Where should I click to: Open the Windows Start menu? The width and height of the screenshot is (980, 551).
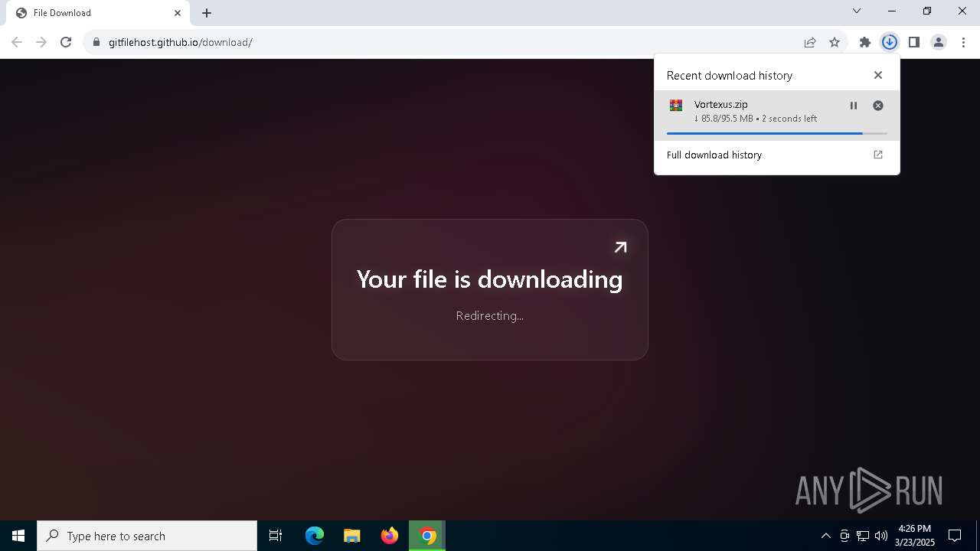click(x=18, y=536)
